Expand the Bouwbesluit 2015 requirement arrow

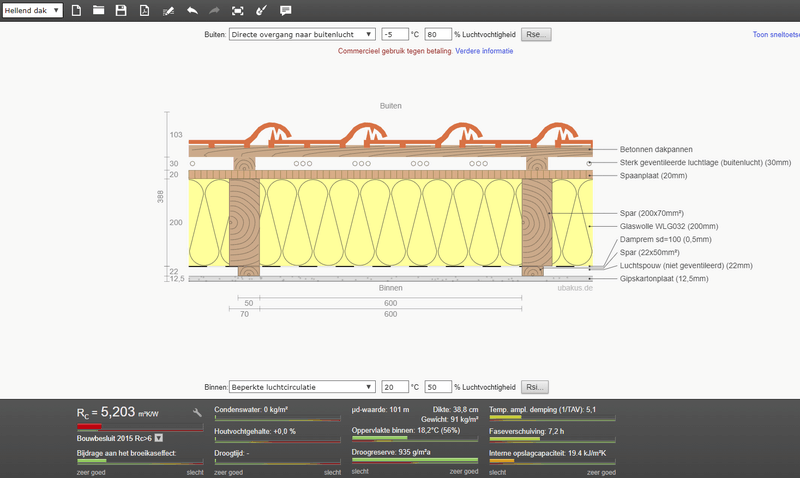(158, 438)
